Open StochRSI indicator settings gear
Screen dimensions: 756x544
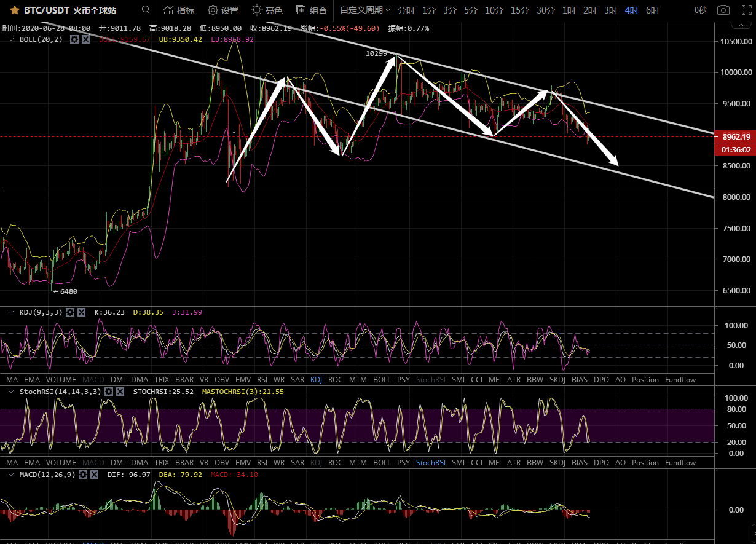click(109, 391)
